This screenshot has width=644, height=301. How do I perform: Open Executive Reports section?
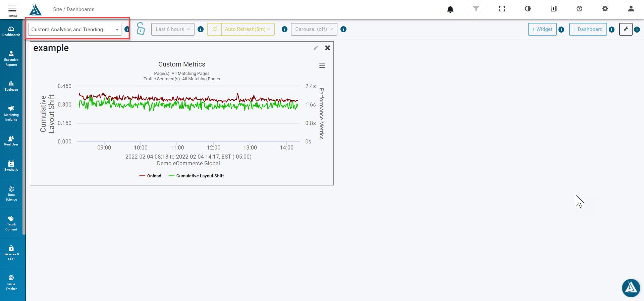pos(11,59)
